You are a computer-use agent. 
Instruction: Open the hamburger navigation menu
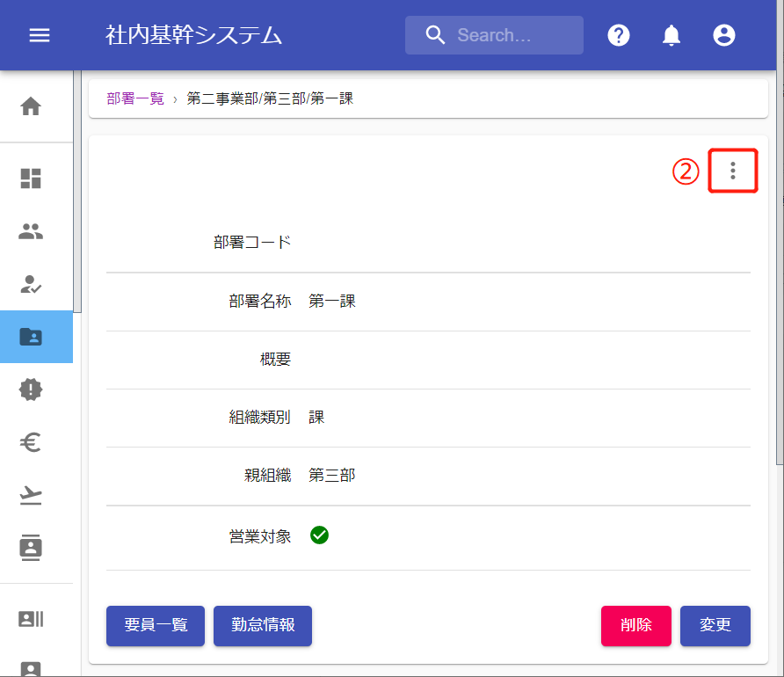40,35
